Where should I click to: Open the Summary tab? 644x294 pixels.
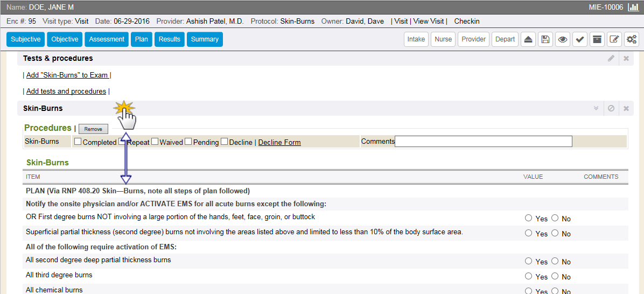(x=205, y=39)
